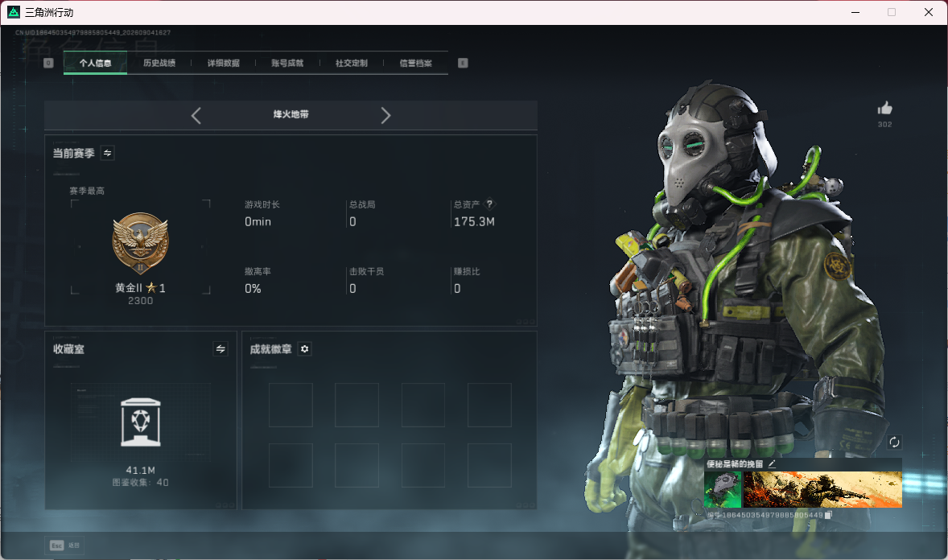Copy the player ID number
Image resolution: width=948 pixels, height=560 pixels.
point(828,515)
